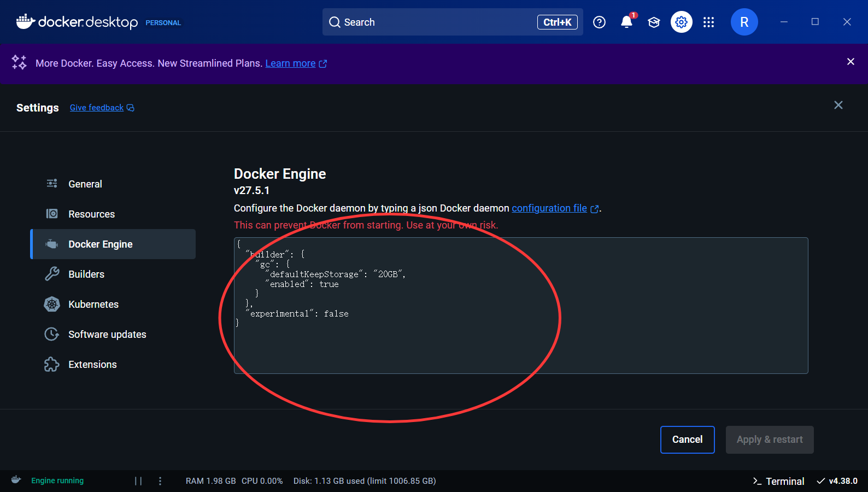Click the whale icon in the status bar

16,480
